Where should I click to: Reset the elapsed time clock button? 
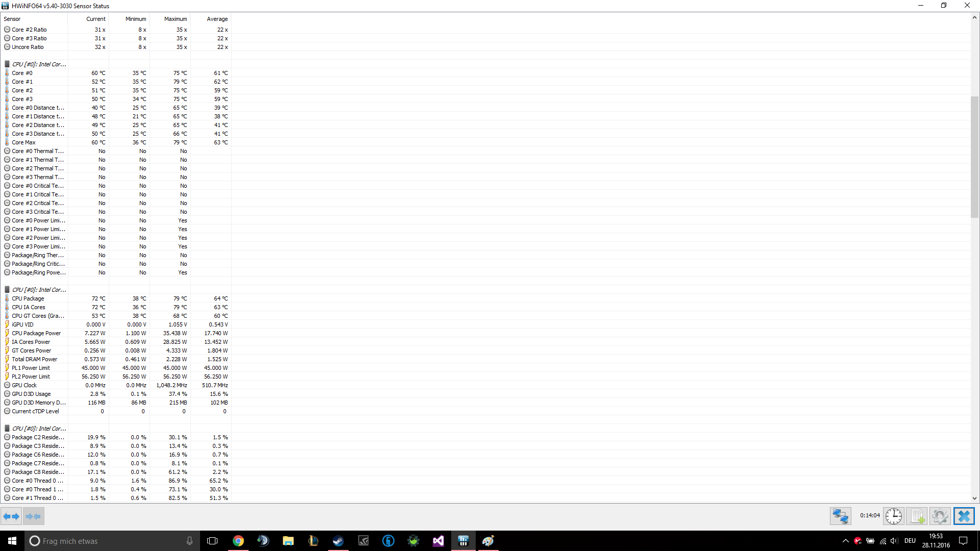click(894, 516)
